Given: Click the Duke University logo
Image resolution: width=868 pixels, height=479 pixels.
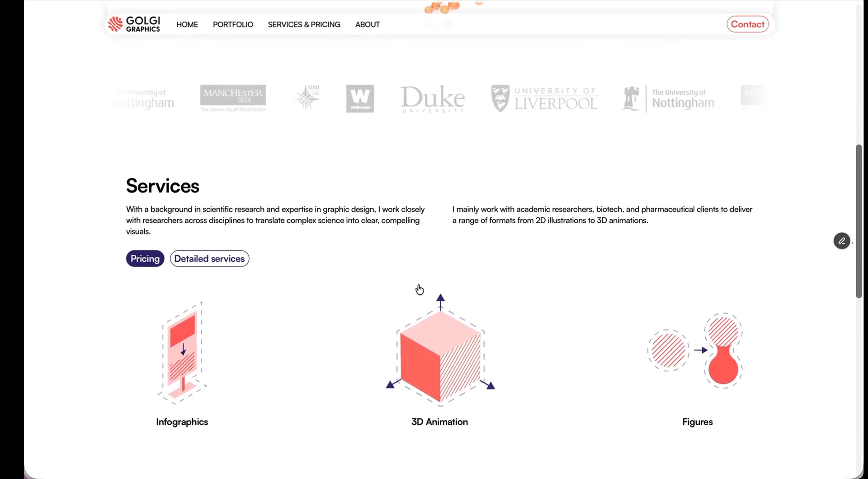Looking at the screenshot, I should [x=433, y=99].
